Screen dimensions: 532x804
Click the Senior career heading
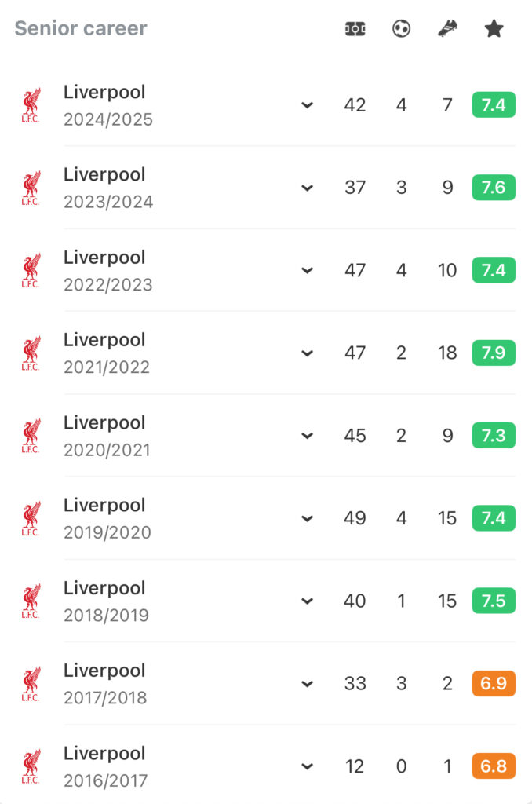81,28
